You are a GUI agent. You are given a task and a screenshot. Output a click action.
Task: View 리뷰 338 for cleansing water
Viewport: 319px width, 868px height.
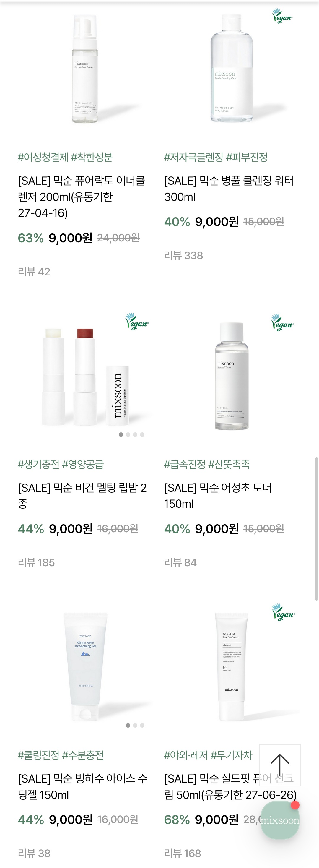pyautogui.click(x=183, y=255)
